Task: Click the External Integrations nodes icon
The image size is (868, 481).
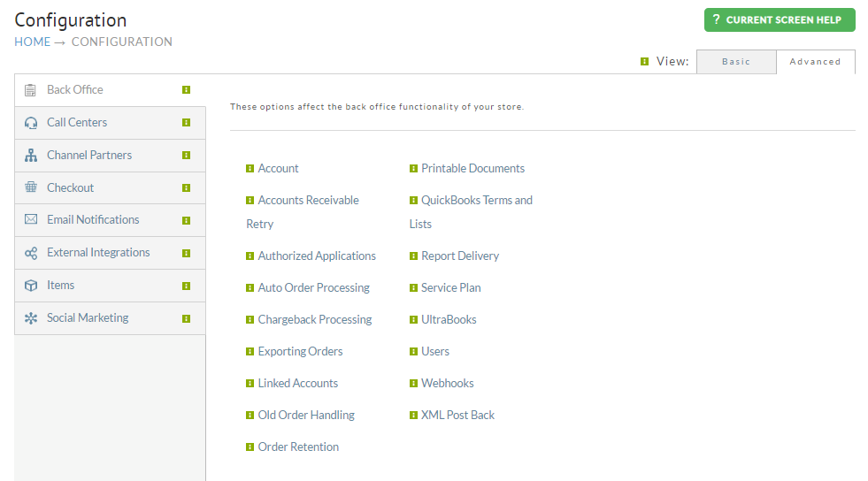Action: (x=31, y=253)
